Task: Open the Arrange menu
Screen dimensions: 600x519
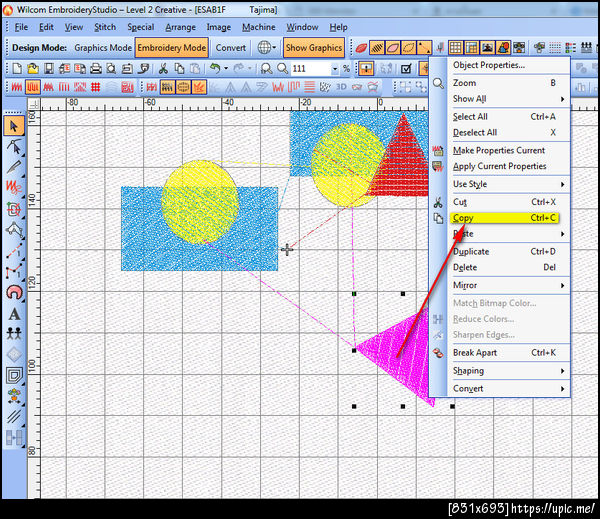Action: (x=180, y=27)
